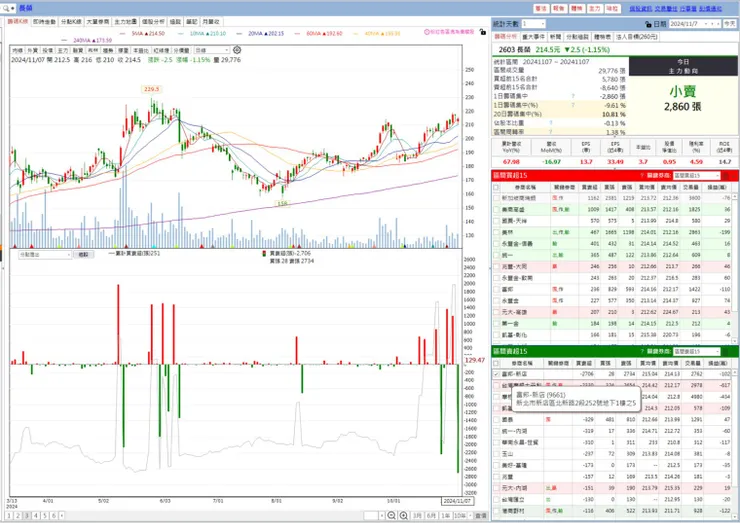The image size is (740, 523).
Task: Open the 月營收 tab
Action: [210, 22]
